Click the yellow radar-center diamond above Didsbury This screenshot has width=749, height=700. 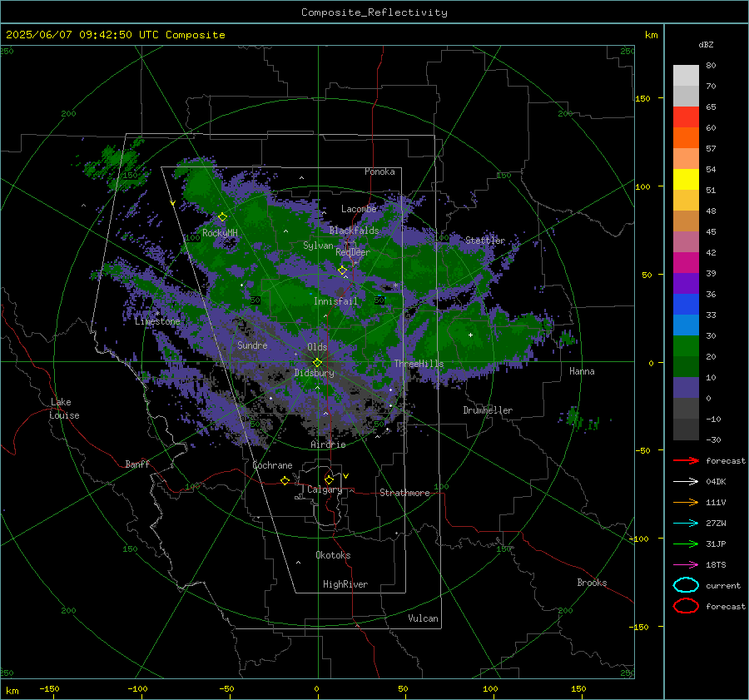click(317, 363)
